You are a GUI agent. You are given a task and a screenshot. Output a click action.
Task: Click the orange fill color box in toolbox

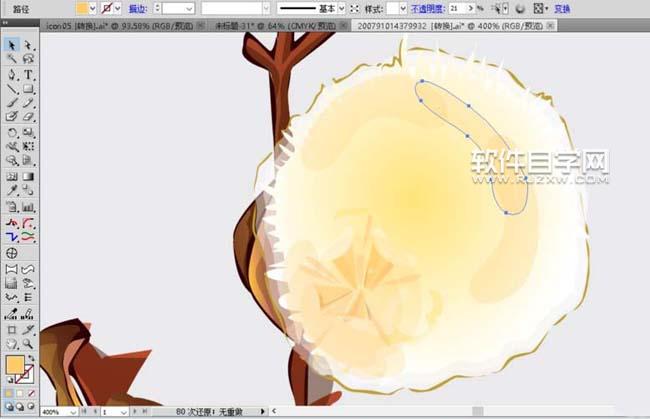pyautogui.click(x=15, y=365)
